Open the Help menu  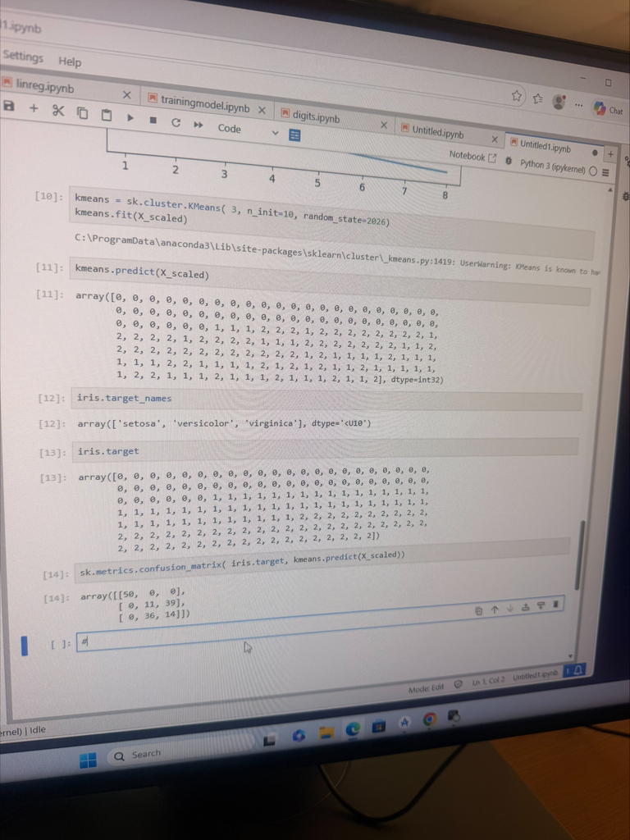[x=70, y=62]
